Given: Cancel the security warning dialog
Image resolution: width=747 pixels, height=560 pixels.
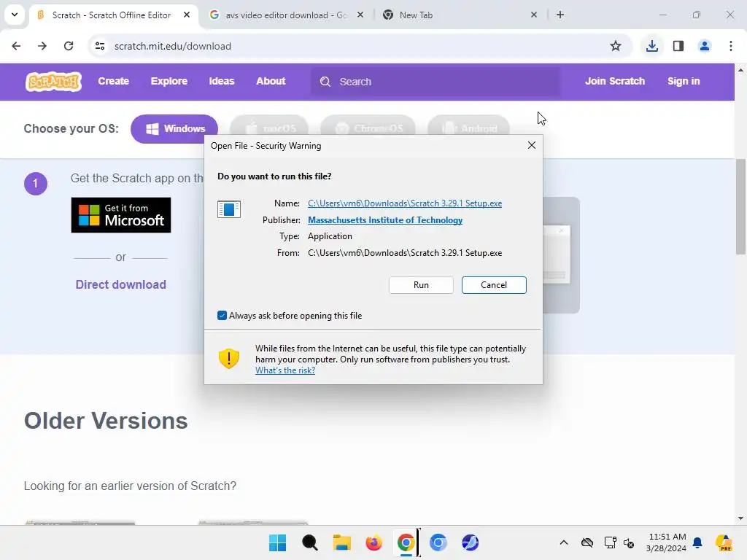Looking at the screenshot, I should coord(494,285).
